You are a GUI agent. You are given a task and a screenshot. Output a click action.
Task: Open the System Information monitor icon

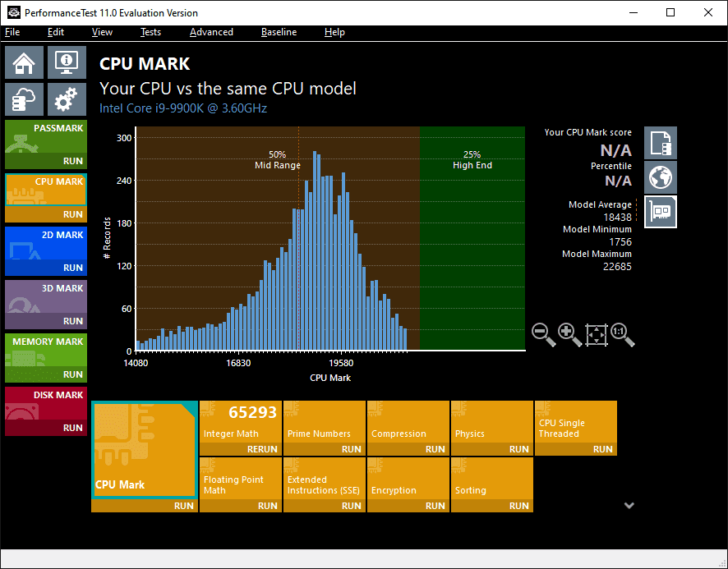[67, 62]
